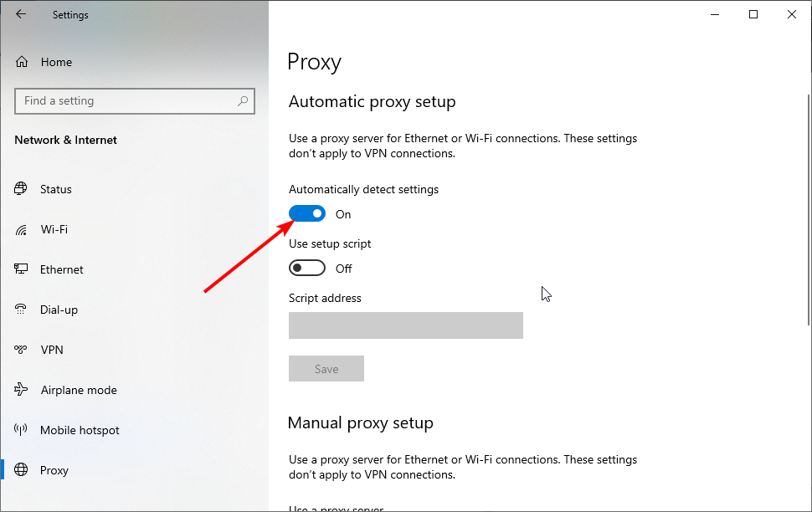Click the Mobile hotspot icon

coord(21,430)
